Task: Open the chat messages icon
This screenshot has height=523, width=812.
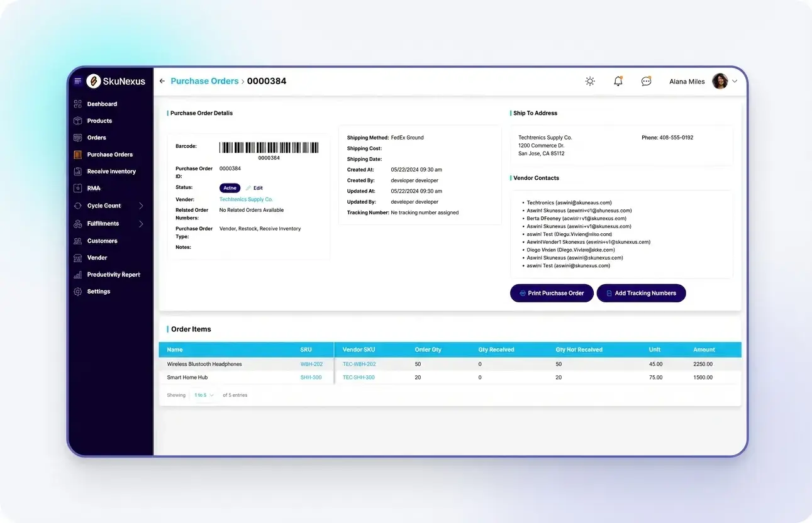Action: tap(646, 81)
